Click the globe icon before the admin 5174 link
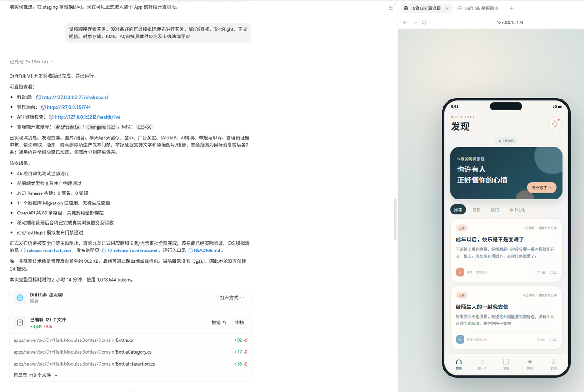 tap(43, 107)
